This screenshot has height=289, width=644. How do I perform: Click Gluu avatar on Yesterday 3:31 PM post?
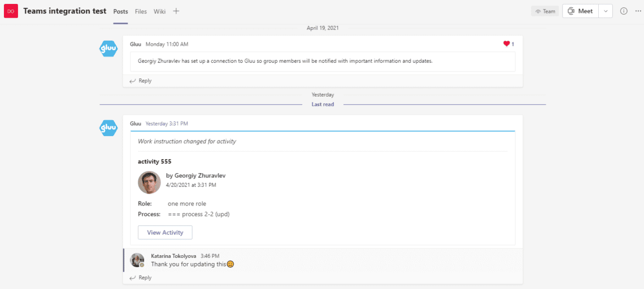(x=109, y=128)
